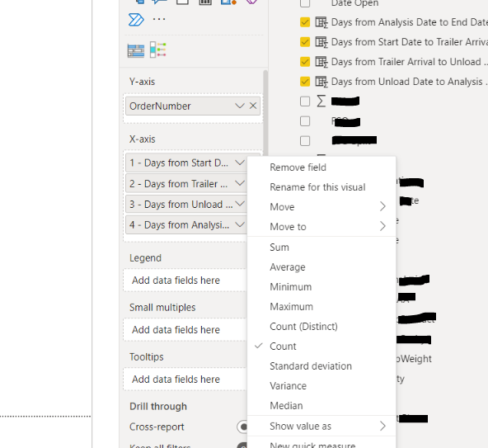Click the sigma icon beside redacted field
488x448 pixels.
pyautogui.click(x=321, y=101)
